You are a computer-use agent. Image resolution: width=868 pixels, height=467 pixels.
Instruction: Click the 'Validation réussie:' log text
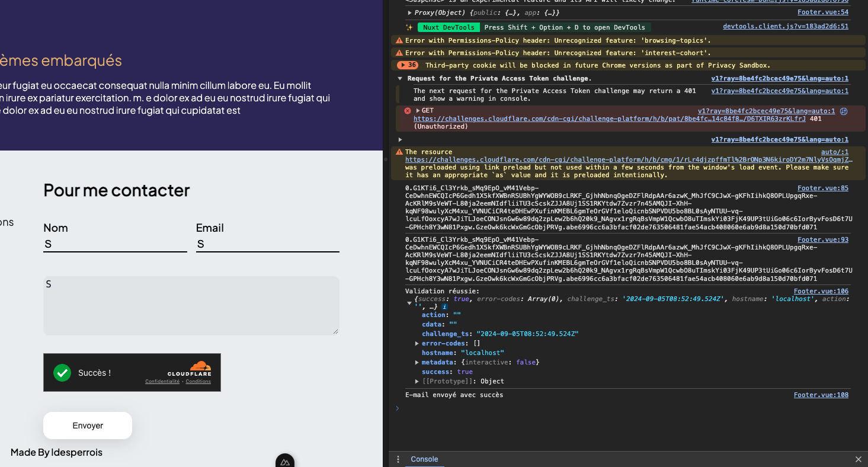(443, 291)
